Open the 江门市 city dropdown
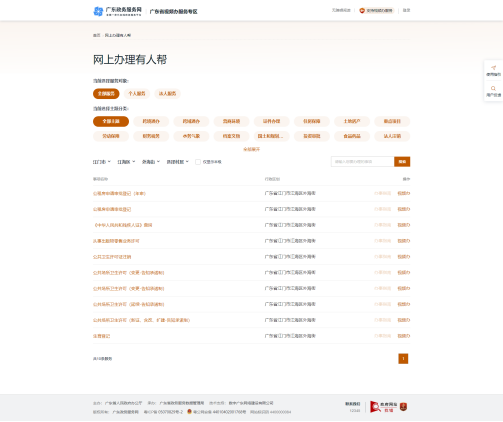This screenshot has width=503, height=422. pyautogui.click(x=102, y=162)
